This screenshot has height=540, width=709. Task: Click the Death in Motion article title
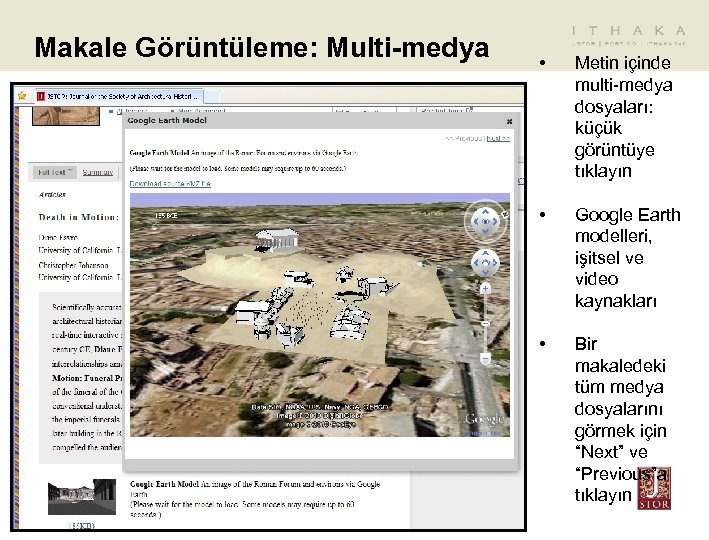click(79, 217)
